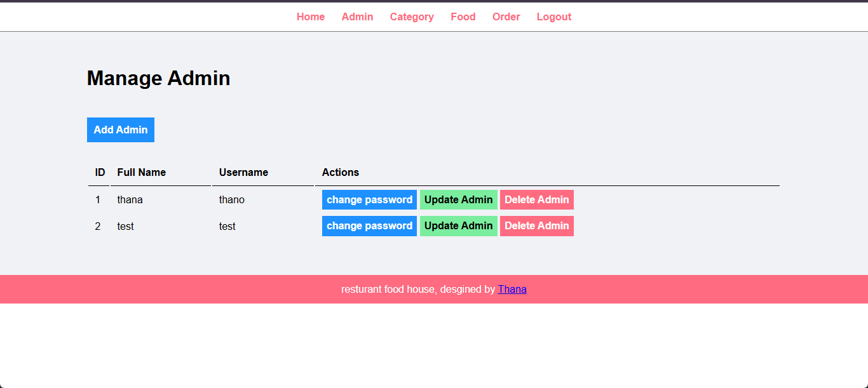Image resolution: width=868 pixels, height=388 pixels.
Task: Navigate to the Order page
Action: [x=506, y=17]
